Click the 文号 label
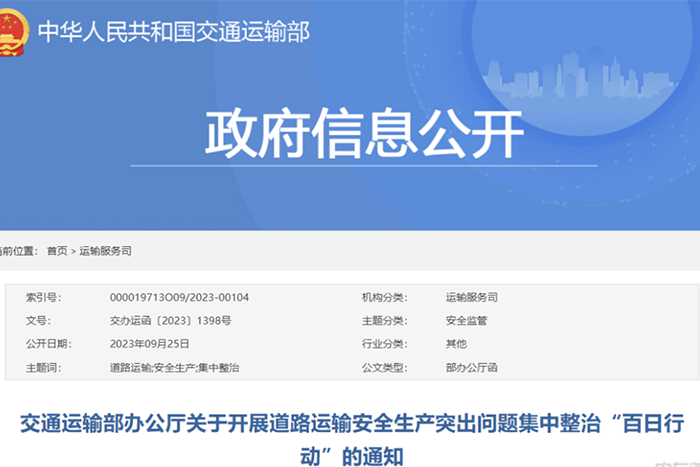 coord(38,321)
